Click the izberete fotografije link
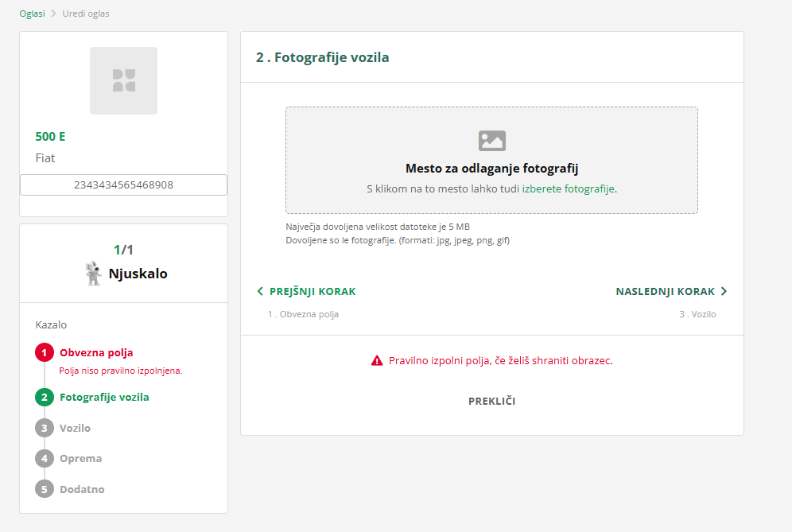This screenshot has width=792, height=532. [568, 189]
